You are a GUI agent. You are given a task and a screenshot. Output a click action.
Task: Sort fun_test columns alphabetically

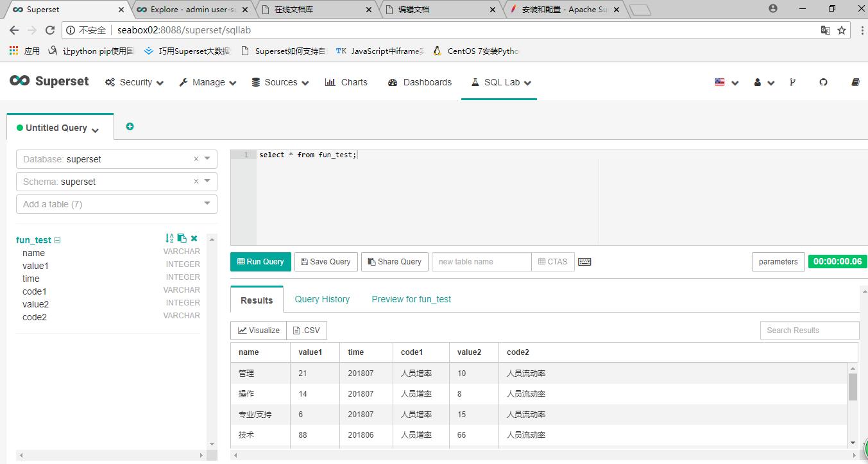[x=169, y=238]
